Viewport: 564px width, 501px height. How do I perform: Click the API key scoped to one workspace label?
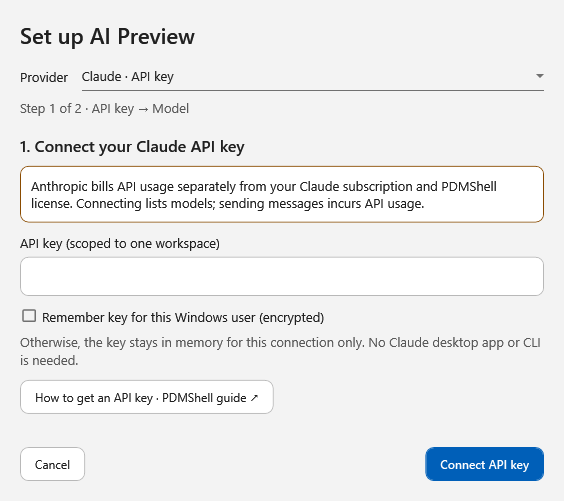pos(120,244)
